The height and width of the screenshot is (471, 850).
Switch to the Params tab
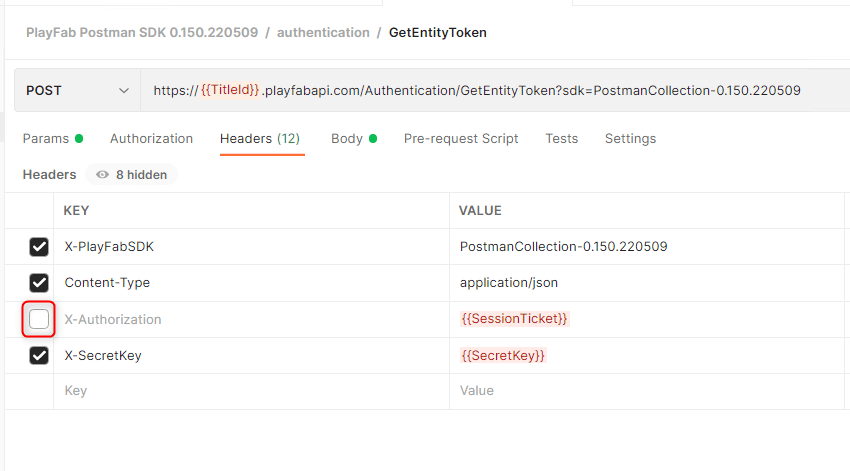53,139
